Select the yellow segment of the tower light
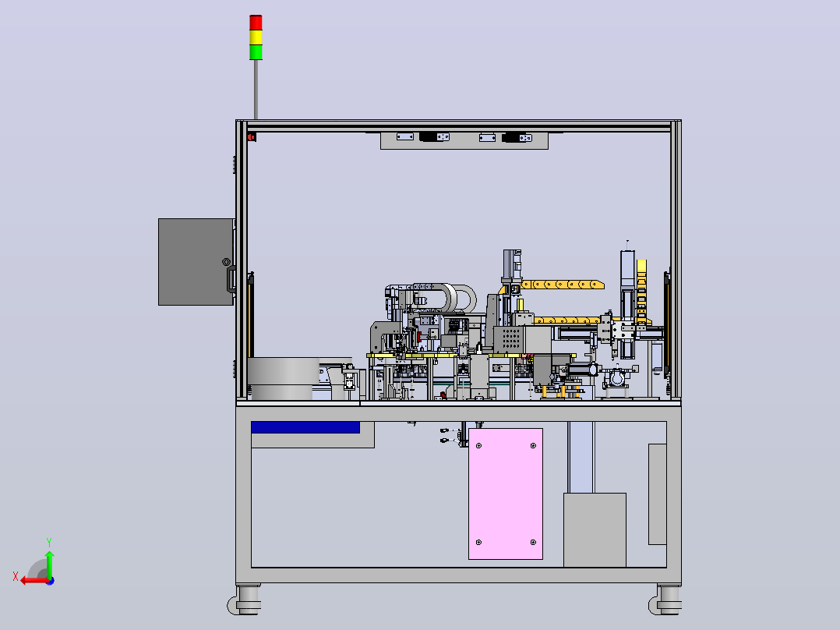The height and width of the screenshot is (630, 840). [256, 37]
